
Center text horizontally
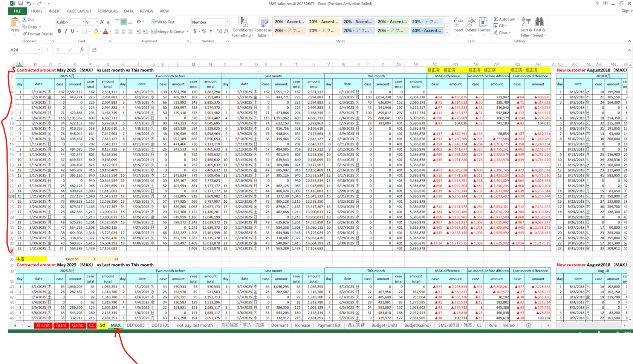pos(124,31)
